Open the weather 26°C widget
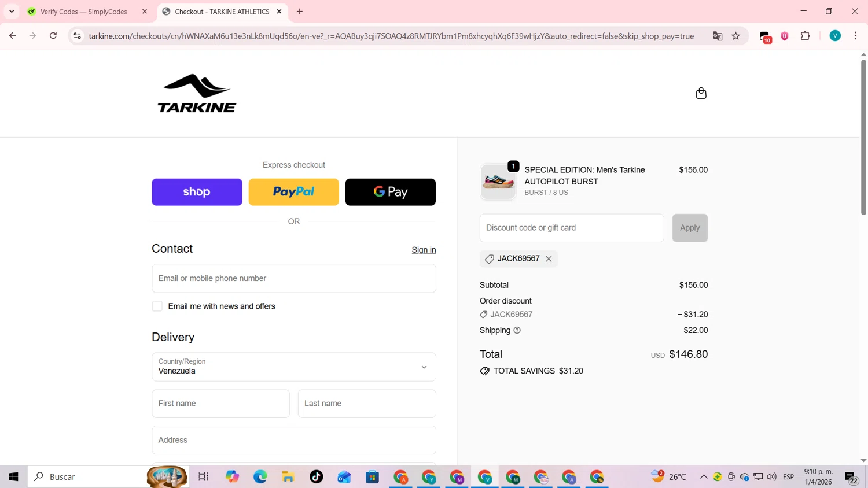Image resolution: width=868 pixels, height=488 pixels. point(669,477)
